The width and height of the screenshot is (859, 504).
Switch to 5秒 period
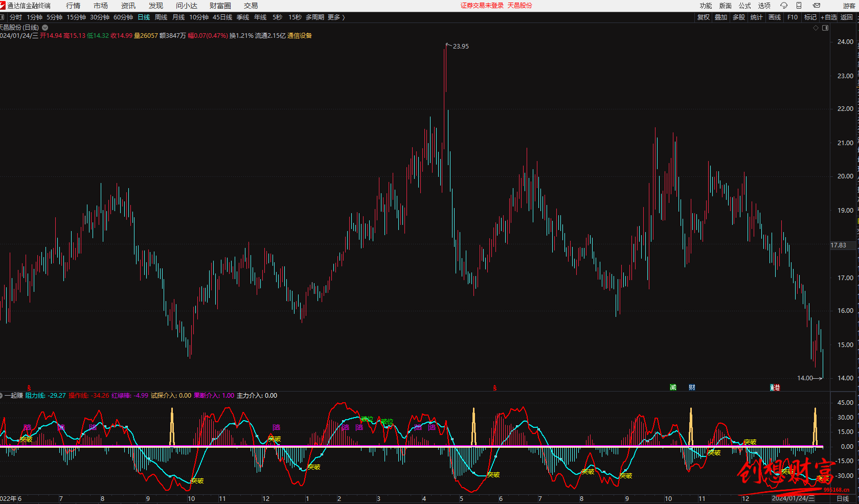[x=277, y=17]
